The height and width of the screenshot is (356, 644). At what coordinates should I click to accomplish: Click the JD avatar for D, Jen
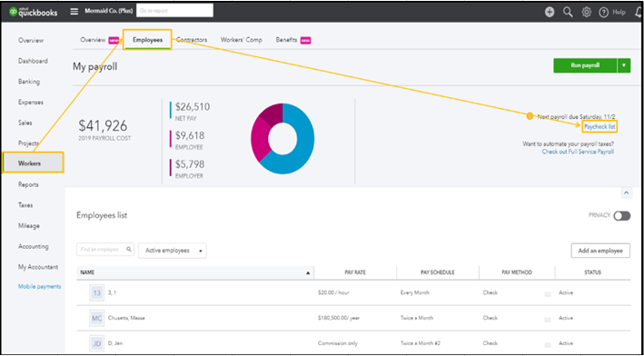coord(97,343)
